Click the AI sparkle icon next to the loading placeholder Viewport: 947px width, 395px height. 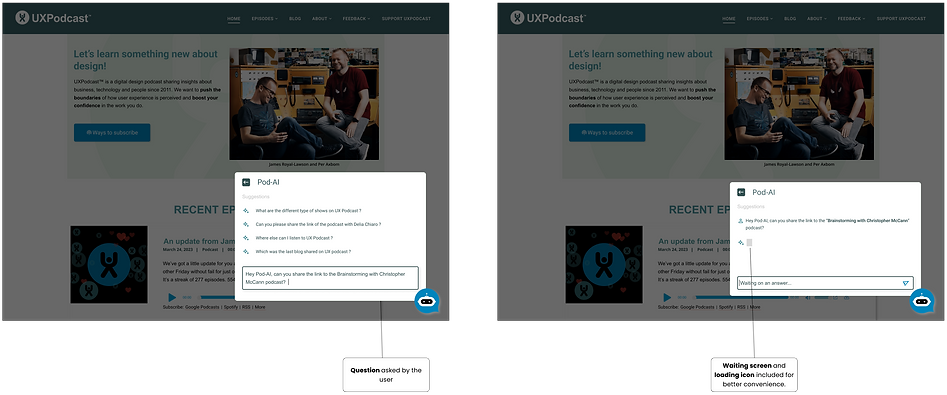(x=741, y=242)
